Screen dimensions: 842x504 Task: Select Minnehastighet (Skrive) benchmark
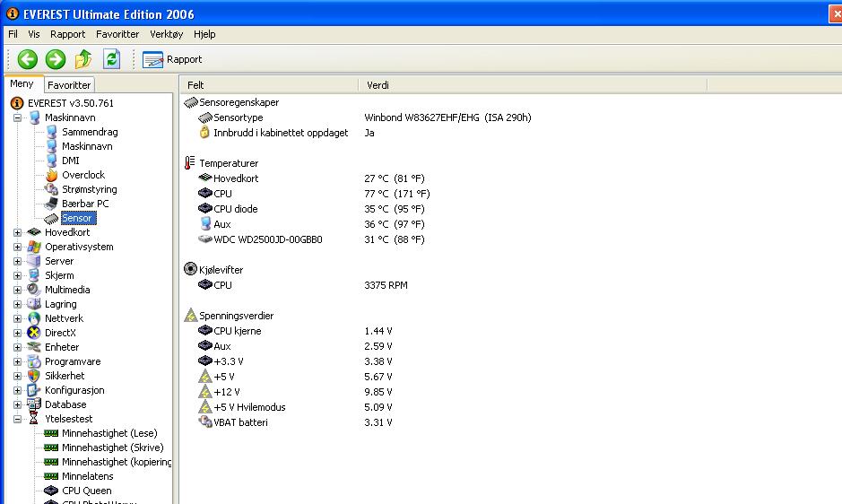point(113,447)
